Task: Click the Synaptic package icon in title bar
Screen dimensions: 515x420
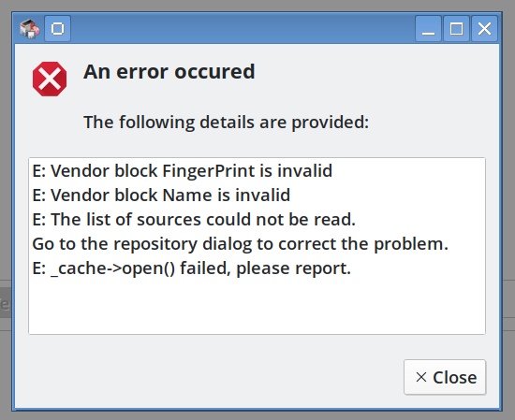Action: click(x=30, y=29)
